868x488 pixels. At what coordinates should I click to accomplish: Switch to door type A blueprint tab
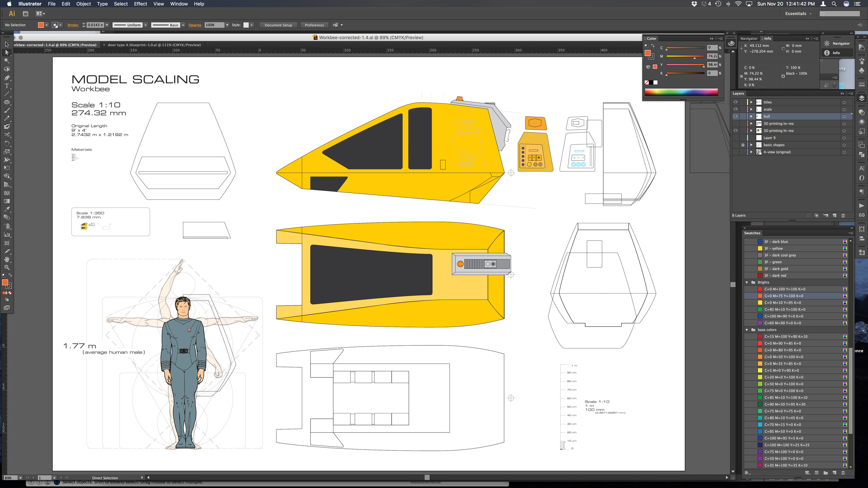pyautogui.click(x=154, y=45)
